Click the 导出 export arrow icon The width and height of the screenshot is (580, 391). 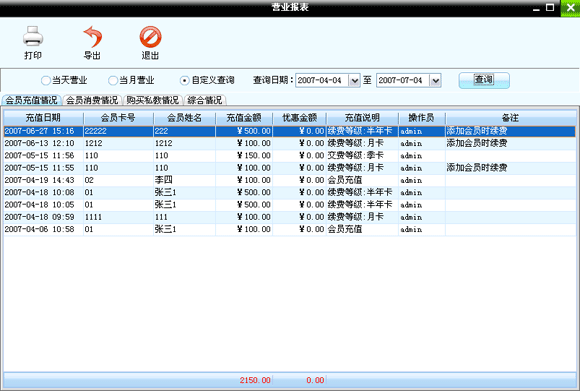(92, 37)
